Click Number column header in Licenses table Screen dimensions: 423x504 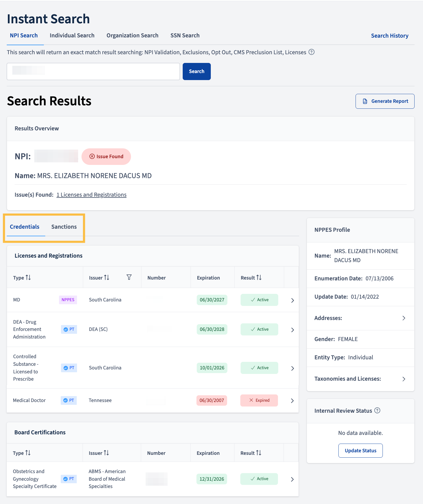click(x=157, y=278)
